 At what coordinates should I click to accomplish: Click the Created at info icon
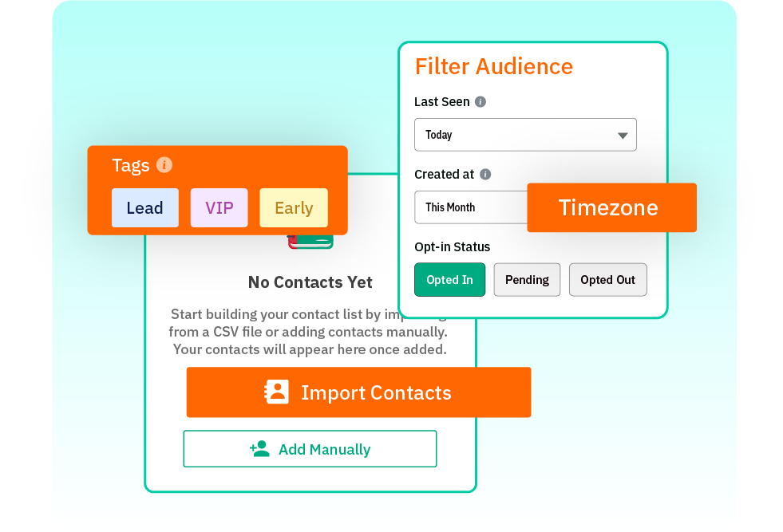485,175
